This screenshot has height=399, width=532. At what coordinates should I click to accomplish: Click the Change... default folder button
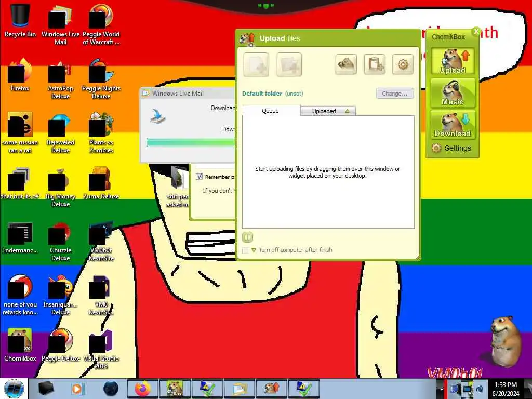pyautogui.click(x=395, y=94)
